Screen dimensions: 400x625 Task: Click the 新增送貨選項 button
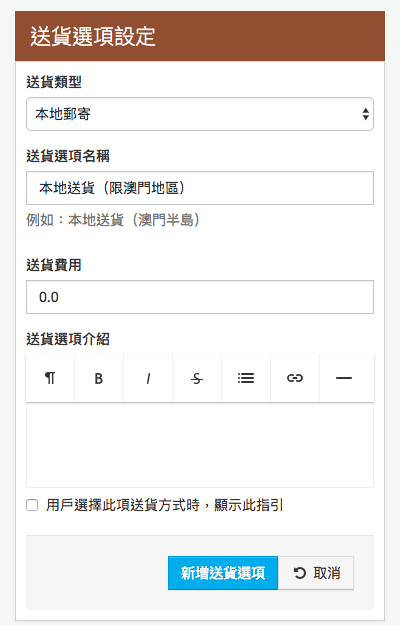click(x=223, y=573)
